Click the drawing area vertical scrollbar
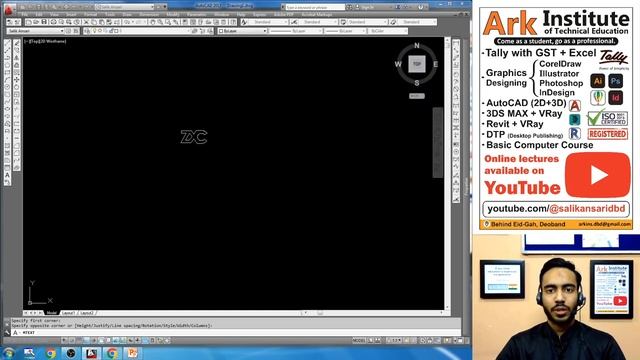The width and height of the screenshot is (640, 360). pyautogui.click(x=447, y=173)
